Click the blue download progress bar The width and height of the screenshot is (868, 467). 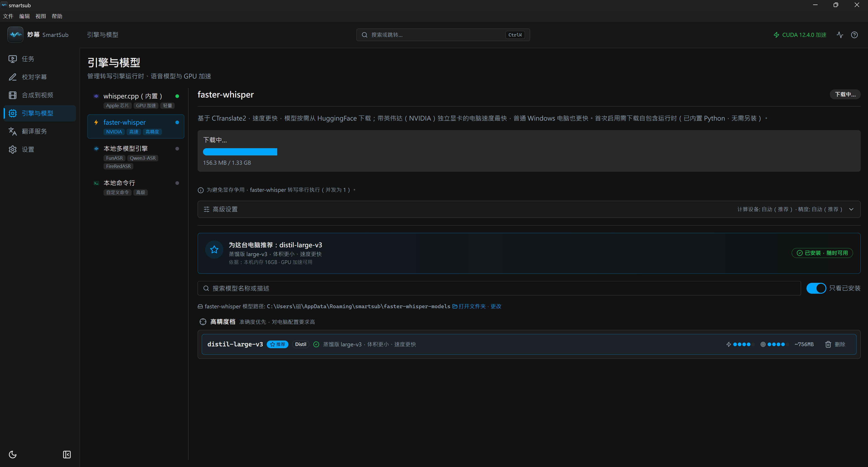coord(240,152)
